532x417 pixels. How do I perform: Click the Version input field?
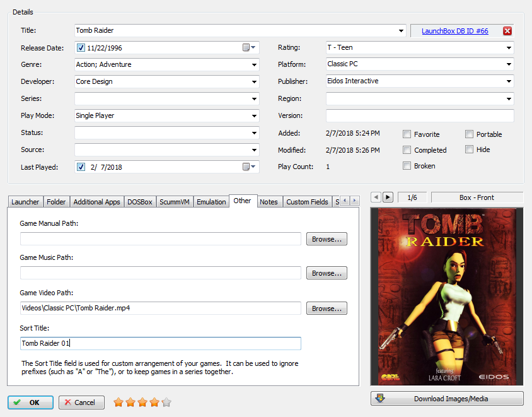click(420, 115)
